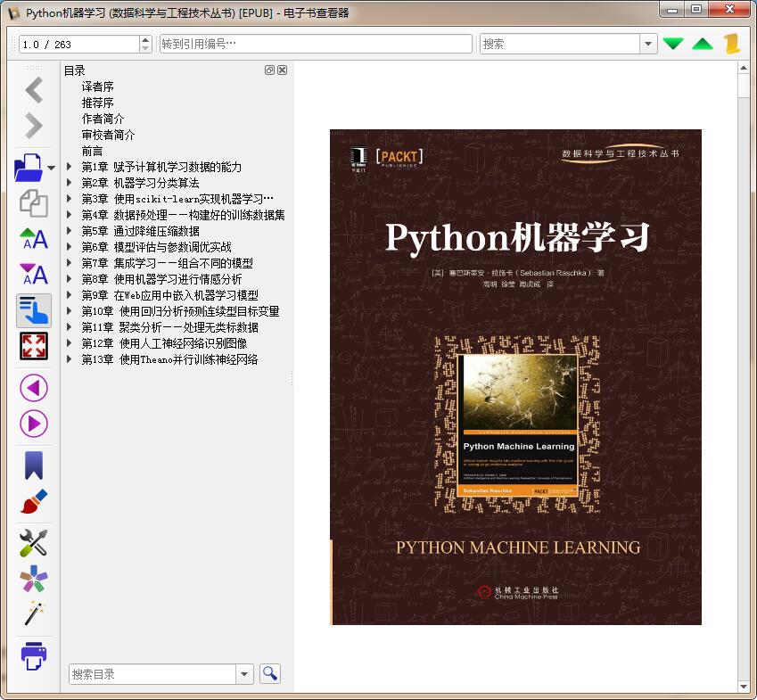Image resolution: width=757 pixels, height=700 pixels.
Task: Expand 第5章 通过降维压缩数据
Action: [x=69, y=231]
